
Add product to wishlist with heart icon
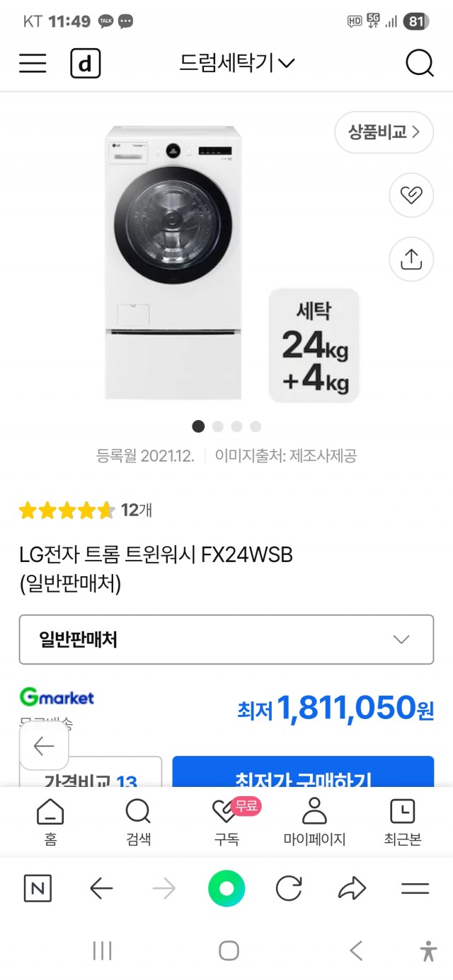click(x=411, y=194)
